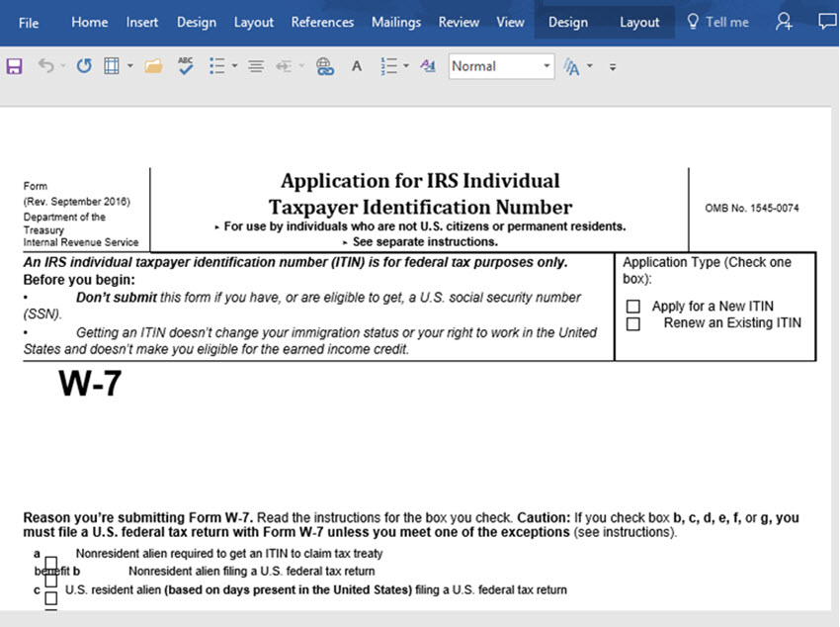Run the ABC spelling check icon
This screenshot has width=840, height=627.
click(186, 66)
